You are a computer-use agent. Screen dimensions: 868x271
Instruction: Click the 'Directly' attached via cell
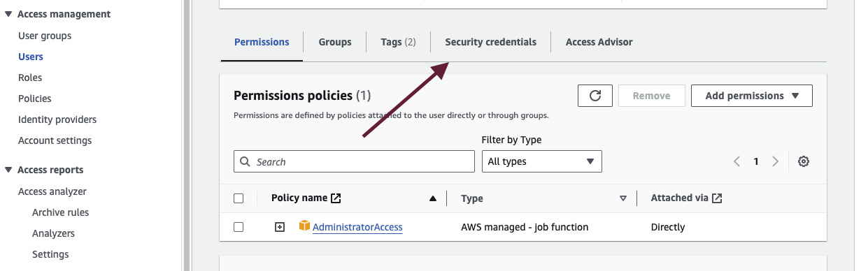point(668,227)
